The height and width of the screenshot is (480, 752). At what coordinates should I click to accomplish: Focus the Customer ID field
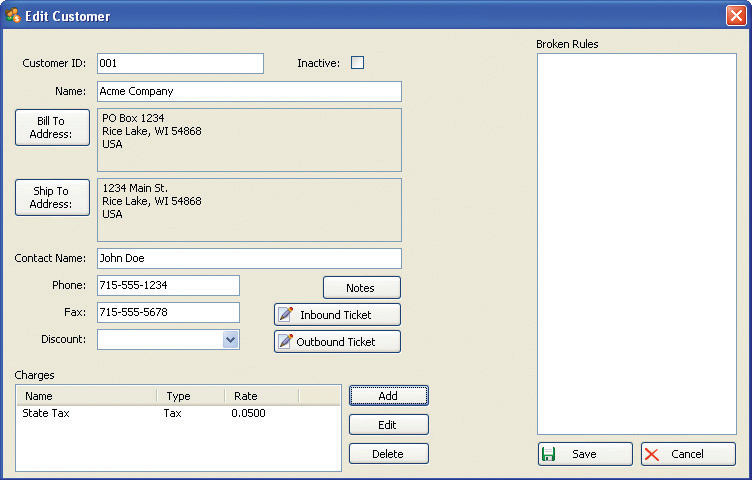point(180,64)
